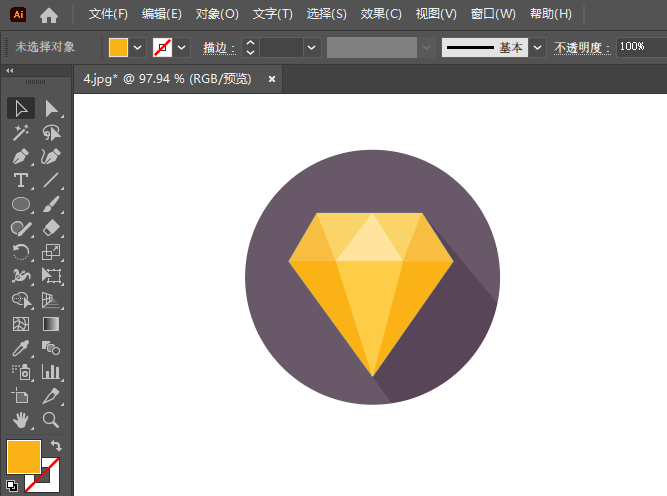Select the Curvature tool
This screenshot has width=667, height=496.
pos(51,157)
